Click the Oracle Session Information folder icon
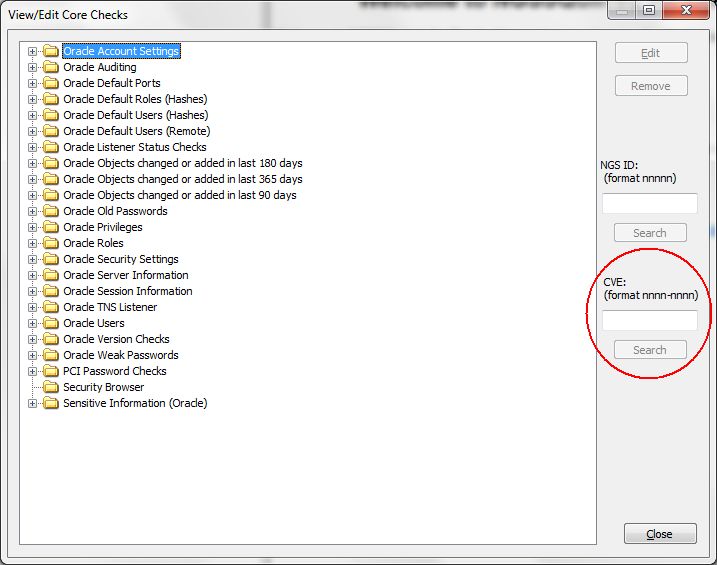Screen dimensions: 717x565 coord(51,291)
